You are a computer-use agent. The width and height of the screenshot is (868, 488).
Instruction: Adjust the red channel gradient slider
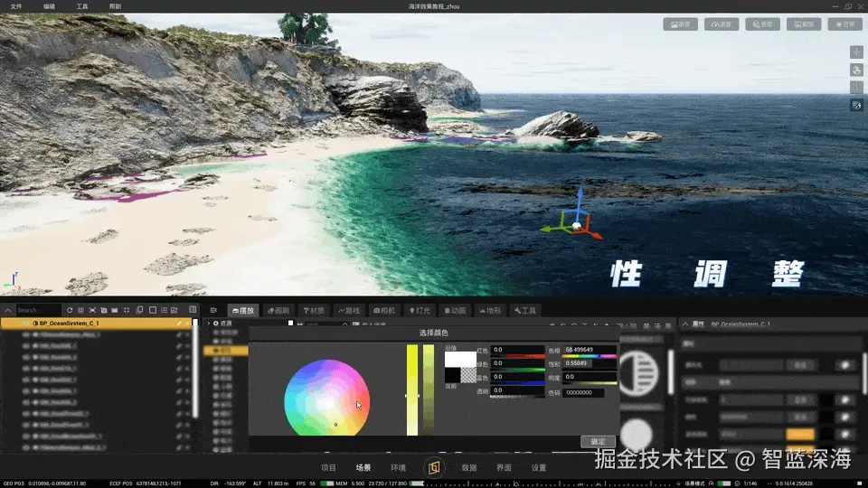click(517, 356)
